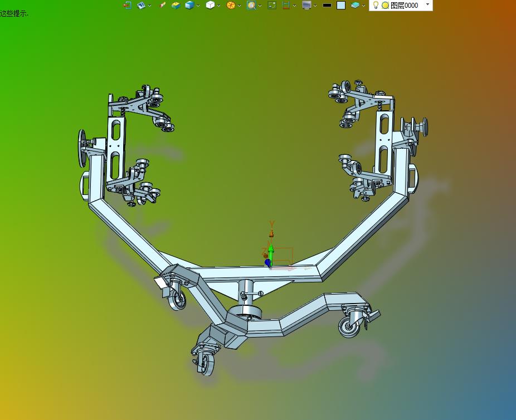The width and height of the screenshot is (516, 420).
Task: Open the zoom tool dropdown arrow
Action: pyautogui.click(x=260, y=6)
